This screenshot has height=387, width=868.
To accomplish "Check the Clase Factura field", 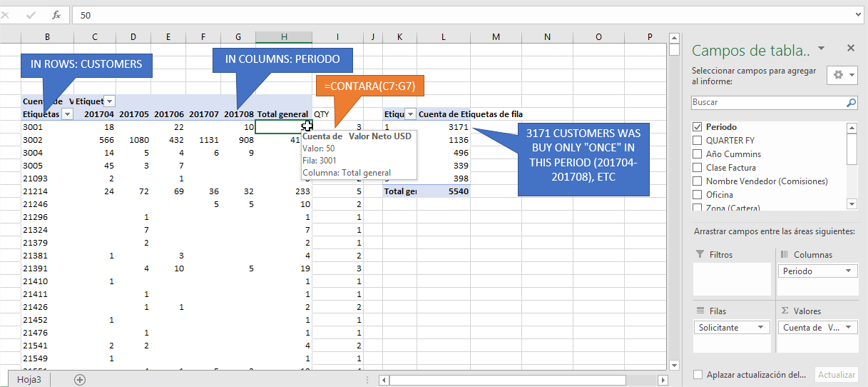I will coord(698,167).
